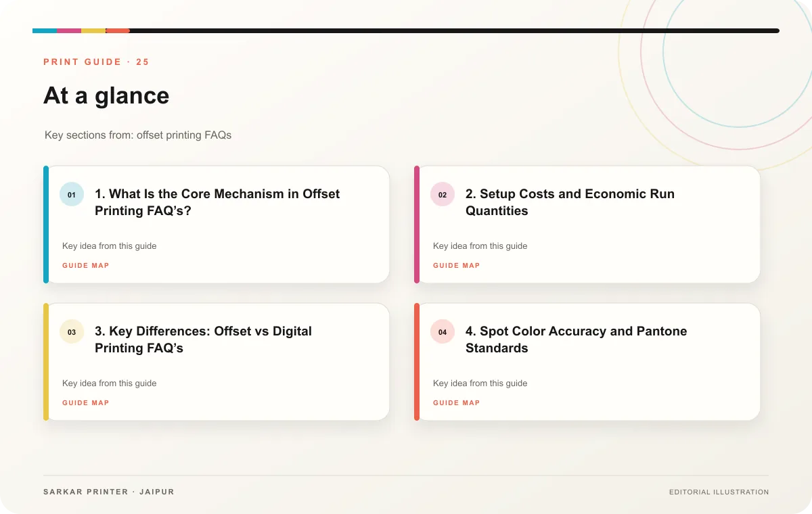
Task: Select Key Differences: Offset vs Digital title
Action: click(203, 340)
